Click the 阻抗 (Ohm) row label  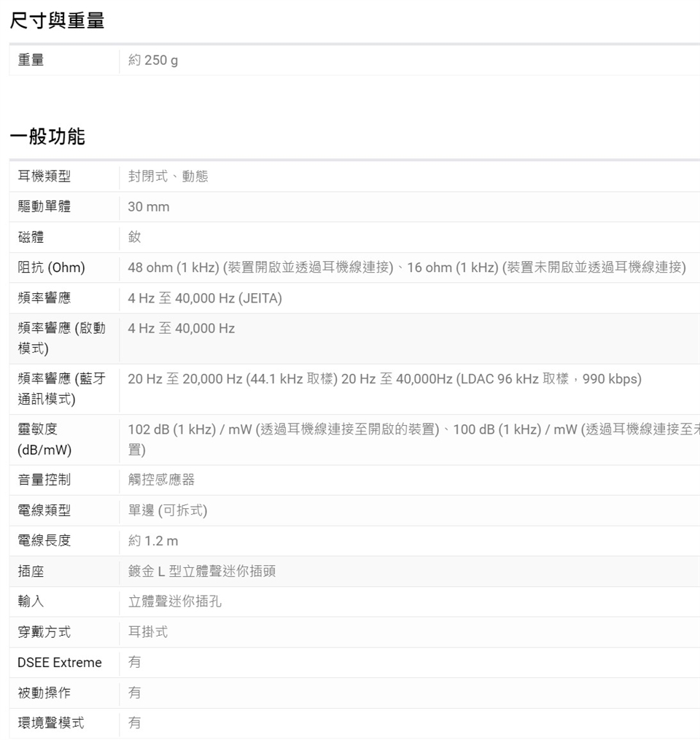click(x=51, y=268)
